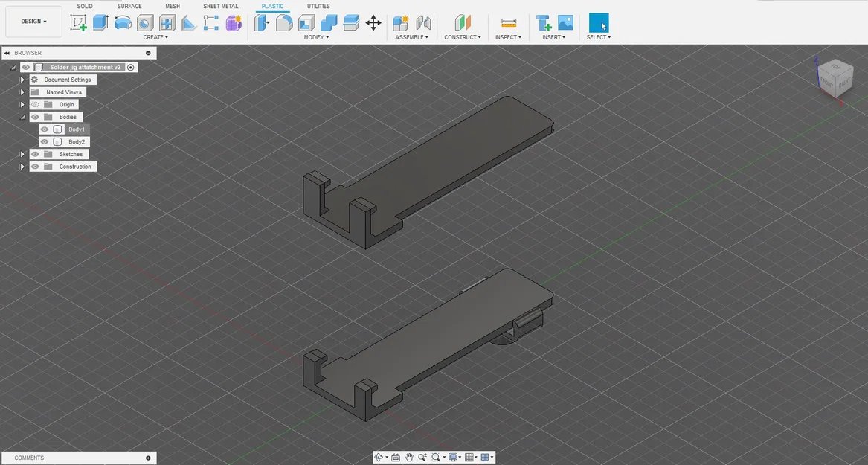Screen dimensions: 868x465
Task: Hide Body2 using its eye icon
Action: click(45, 141)
